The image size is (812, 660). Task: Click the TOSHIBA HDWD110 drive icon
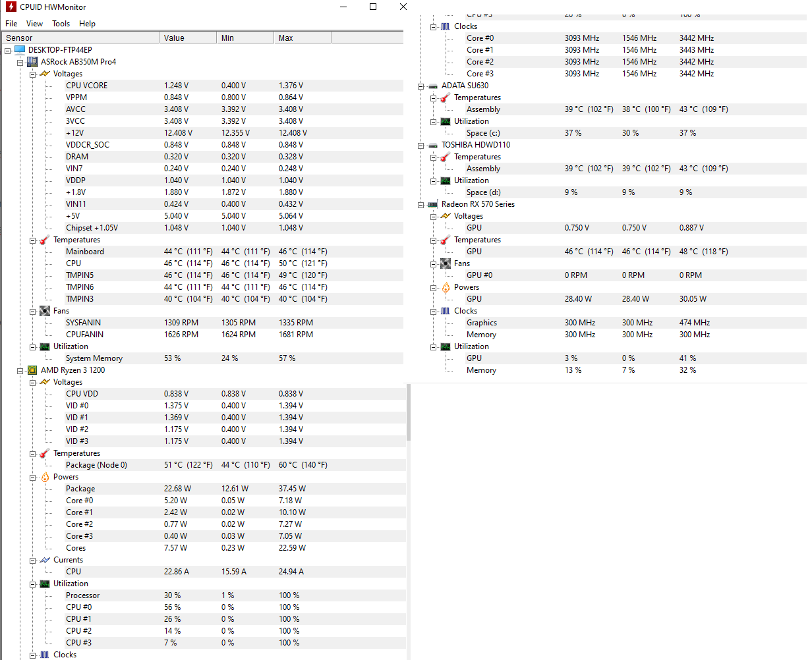click(433, 145)
